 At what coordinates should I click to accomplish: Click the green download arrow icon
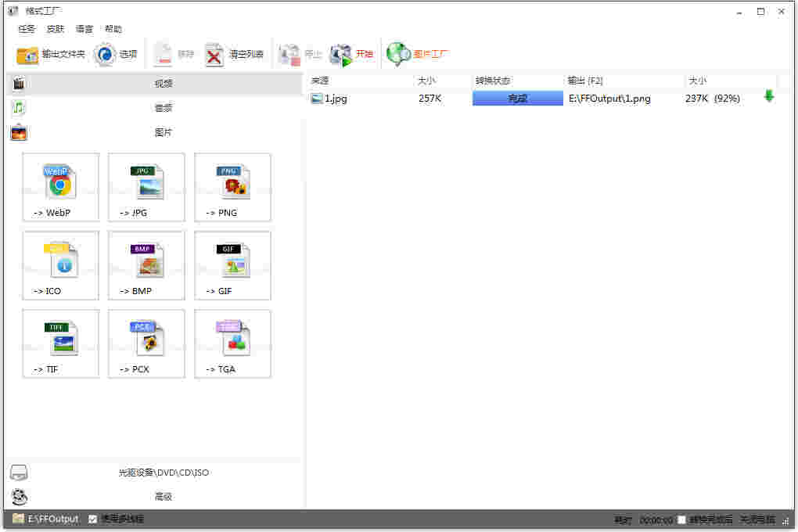point(768,97)
